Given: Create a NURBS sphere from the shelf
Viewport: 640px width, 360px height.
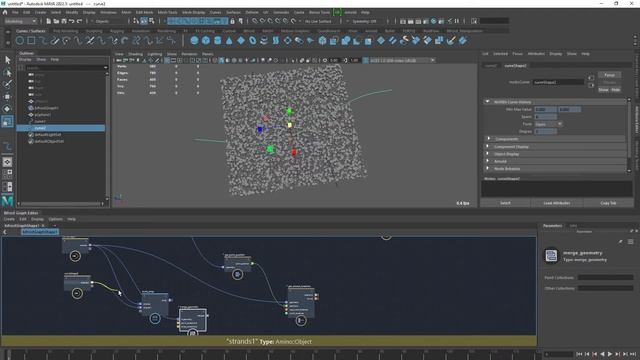Looking at the screenshot, I should (x=194, y=40).
